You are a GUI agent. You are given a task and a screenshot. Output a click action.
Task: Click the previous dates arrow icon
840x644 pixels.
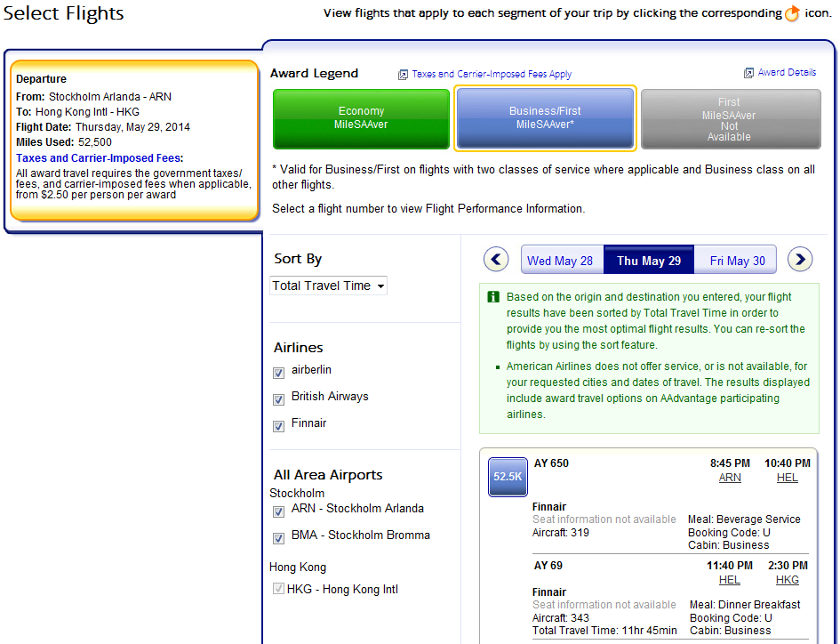coord(496,260)
